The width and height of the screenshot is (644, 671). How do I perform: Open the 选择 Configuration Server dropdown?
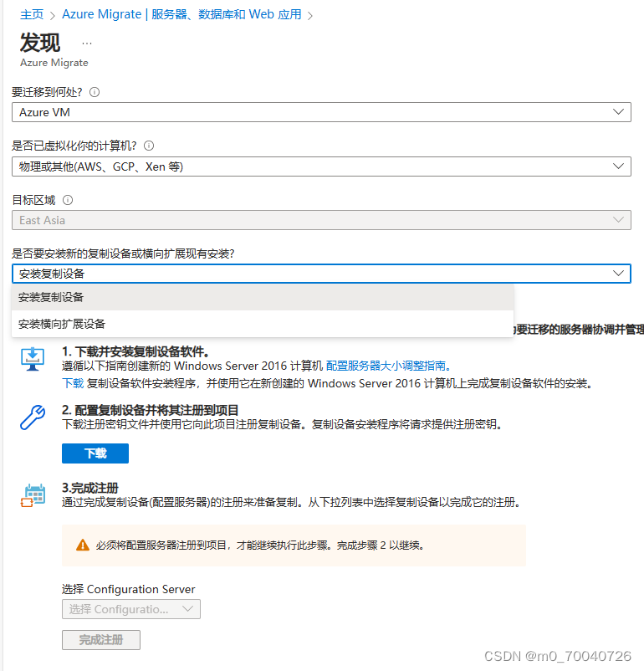(x=131, y=609)
